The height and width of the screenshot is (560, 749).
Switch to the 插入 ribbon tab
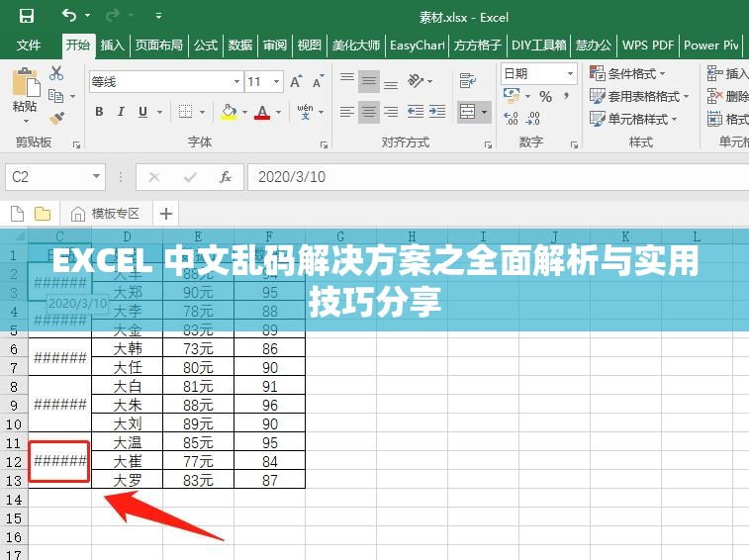click(x=112, y=46)
